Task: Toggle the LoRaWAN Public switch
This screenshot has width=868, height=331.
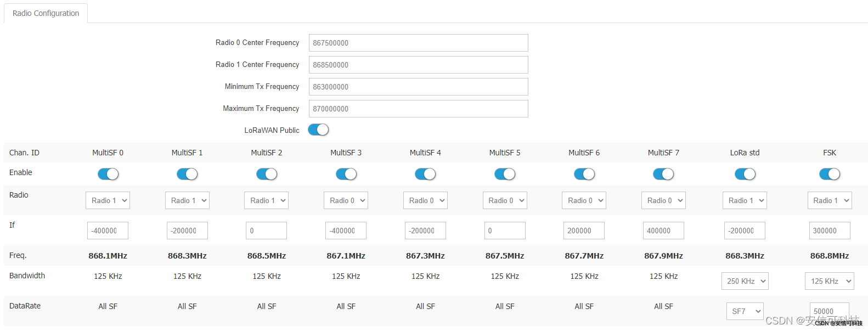Action: tap(318, 130)
